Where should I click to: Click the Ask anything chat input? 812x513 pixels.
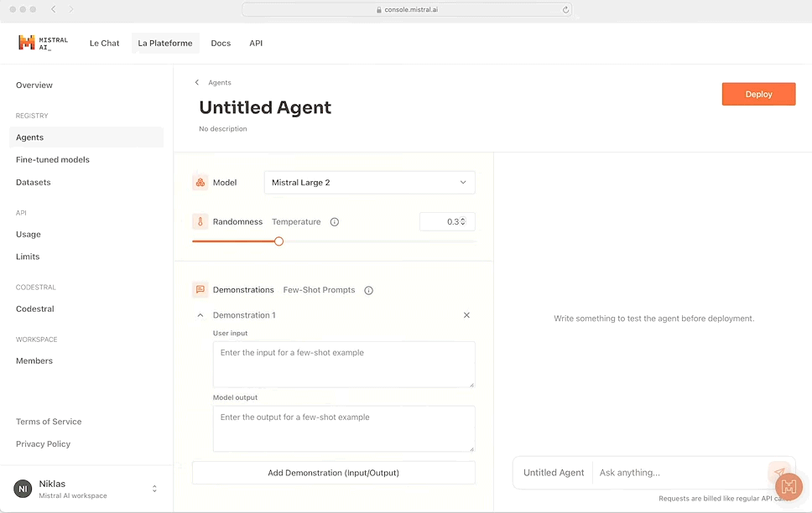[x=681, y=473]
